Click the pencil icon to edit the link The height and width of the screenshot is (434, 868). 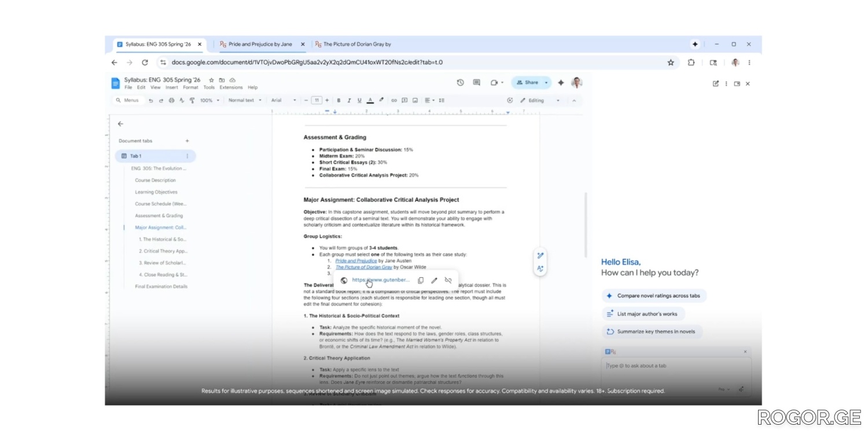(434, 280)
